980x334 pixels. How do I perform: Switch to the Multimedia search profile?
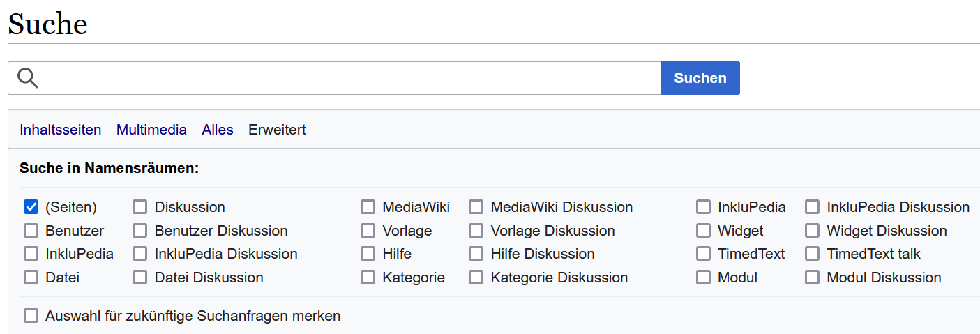tap(151, 130)
